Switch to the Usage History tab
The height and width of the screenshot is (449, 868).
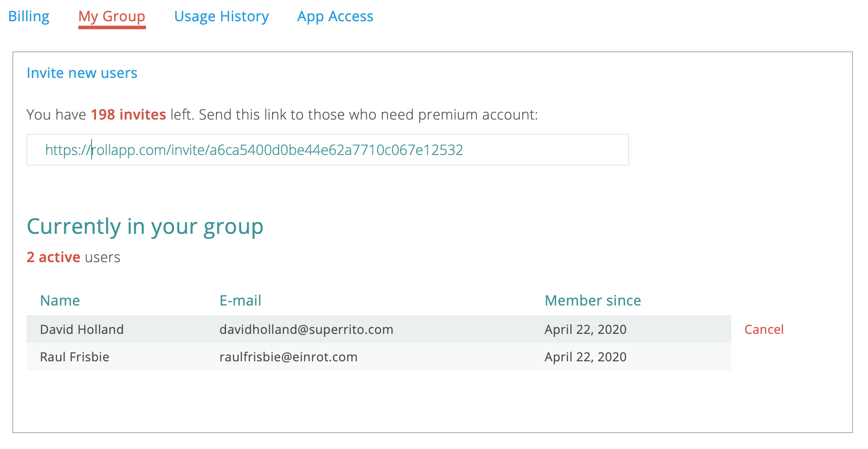coord(221,16)
